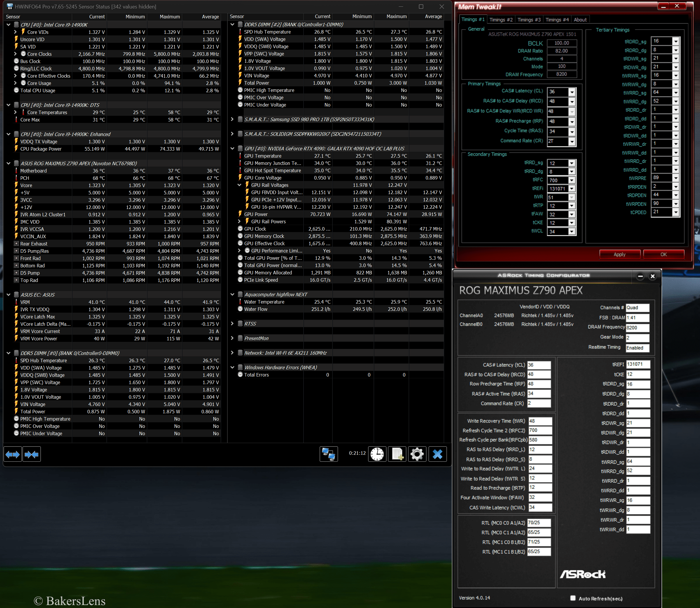The height and width of the screenshot is (608, 700).
Task: Click the Refresh Cycle per Bank(tRFCpb) field
Action: [540, 440]
